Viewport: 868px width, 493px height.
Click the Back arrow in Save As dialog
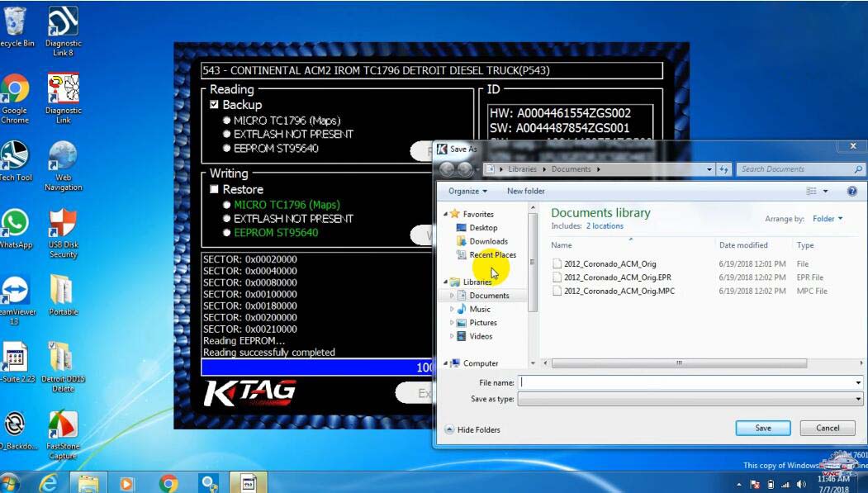coord(447,169)
